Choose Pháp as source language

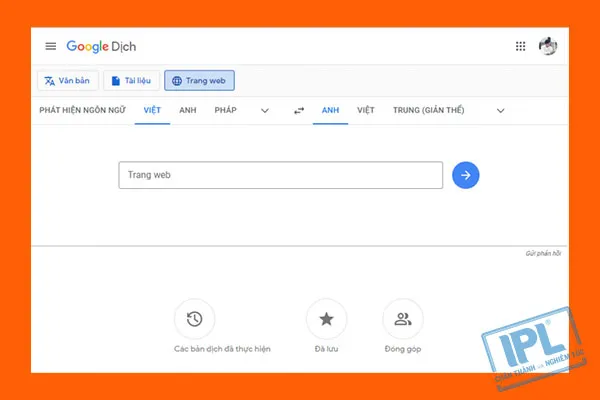click(225, 110)
